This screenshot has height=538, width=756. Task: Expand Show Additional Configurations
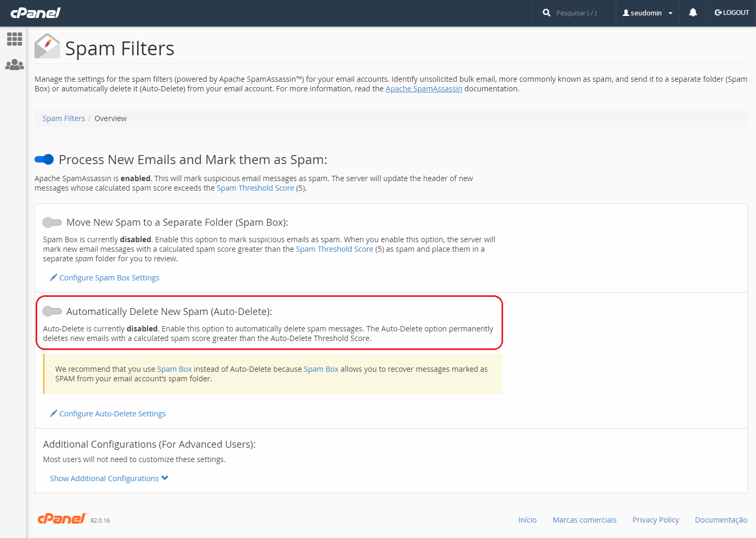click(x=109, y=479)
